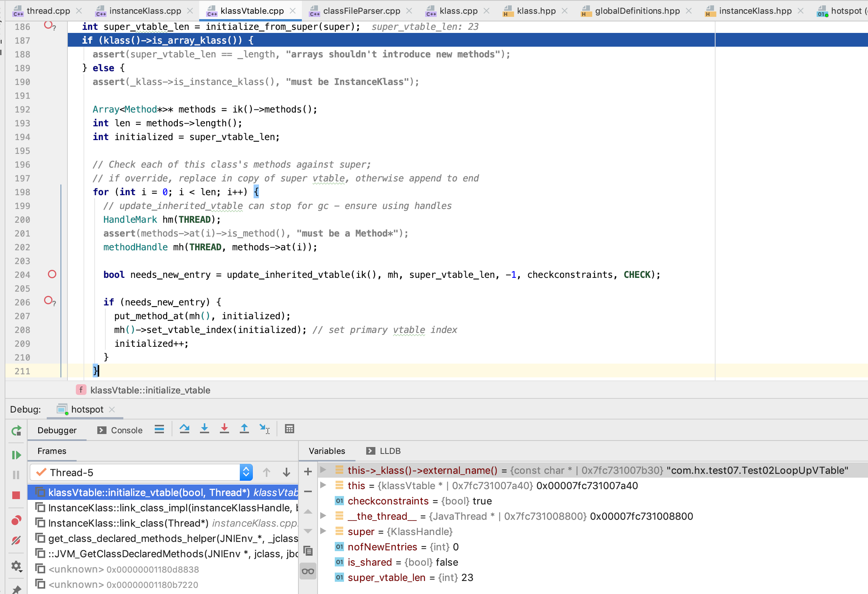
Task: Click the Run to Cursor icon
Action: [264, 429]
